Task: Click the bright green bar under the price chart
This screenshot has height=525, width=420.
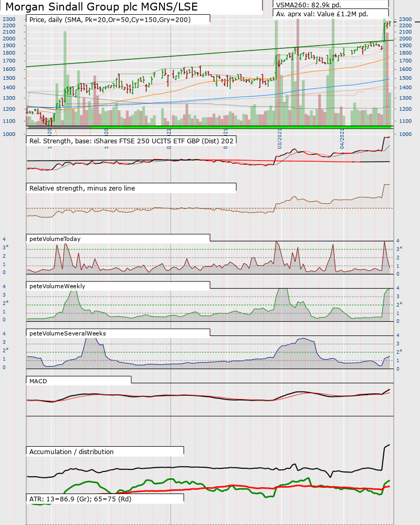Action: (242, 127)
